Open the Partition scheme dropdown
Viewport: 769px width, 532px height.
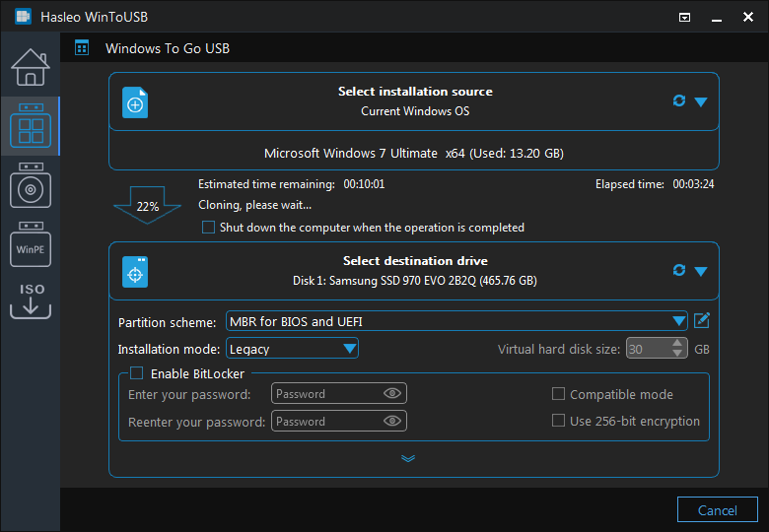(x=456, y=321)
